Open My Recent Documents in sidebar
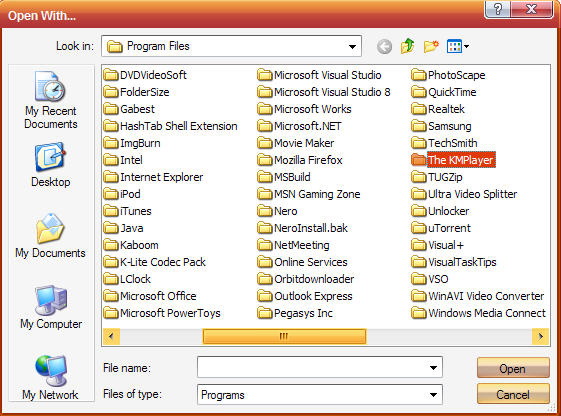 [50, 100]
